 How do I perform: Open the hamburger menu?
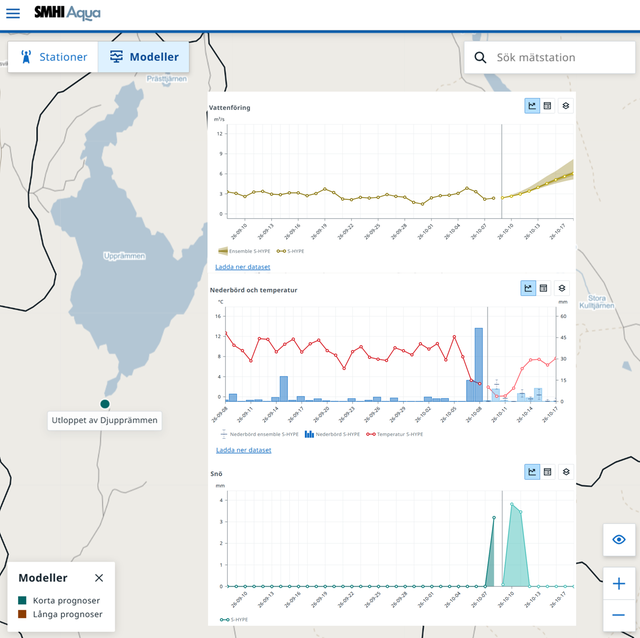point(13,13)
